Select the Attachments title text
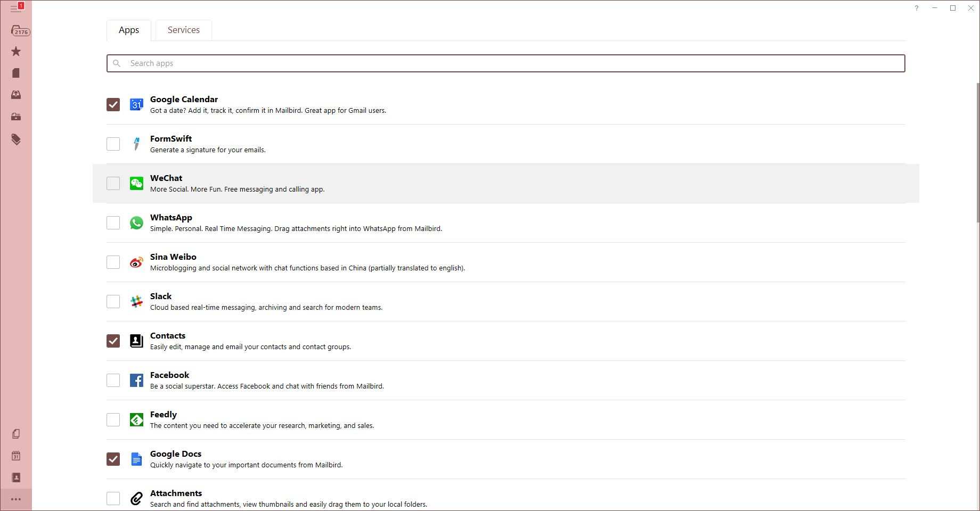 point(176,493)
